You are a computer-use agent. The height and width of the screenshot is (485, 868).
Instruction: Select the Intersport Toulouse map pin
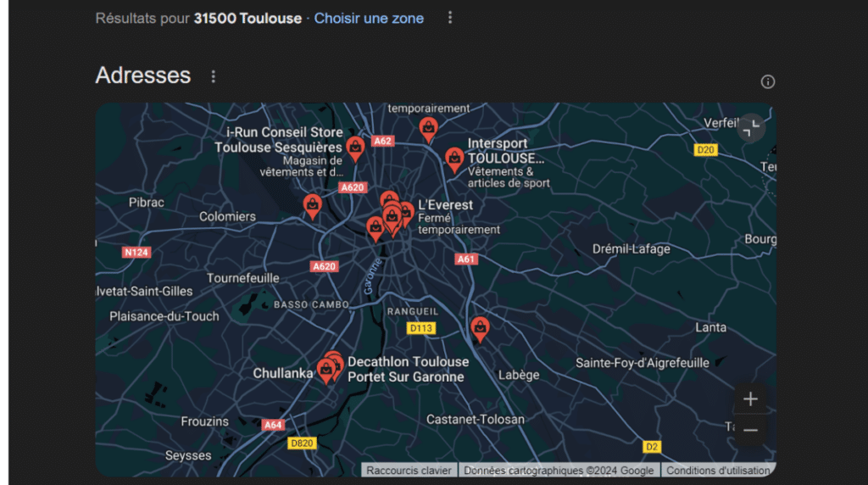click(x=454, y=159)
